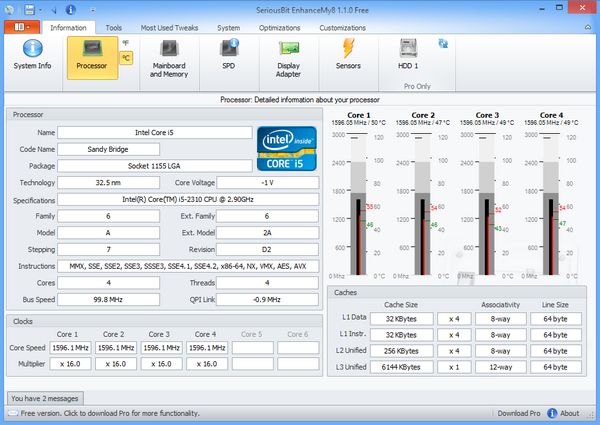Click the Download Pro button

coord(519,413)
